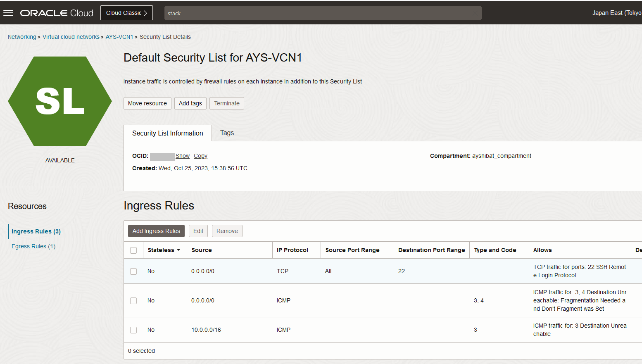Click the Move resource button
The image size is (642, 364).
click(147, 103)
